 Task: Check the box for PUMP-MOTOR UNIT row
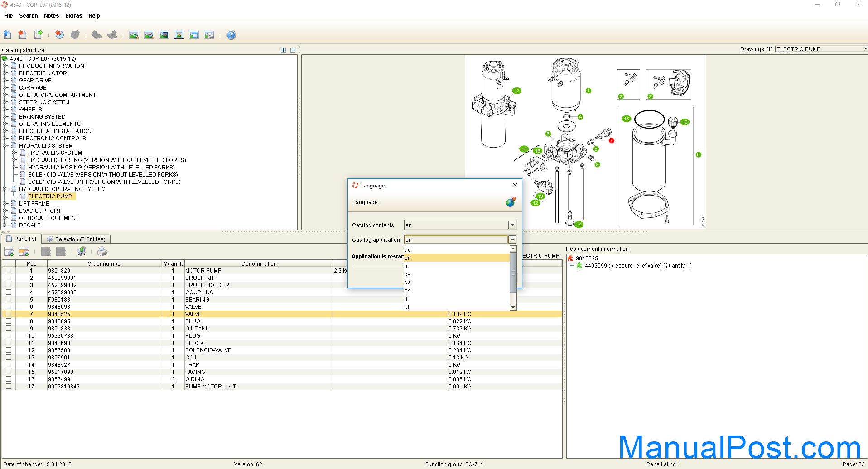pos(9,386)
